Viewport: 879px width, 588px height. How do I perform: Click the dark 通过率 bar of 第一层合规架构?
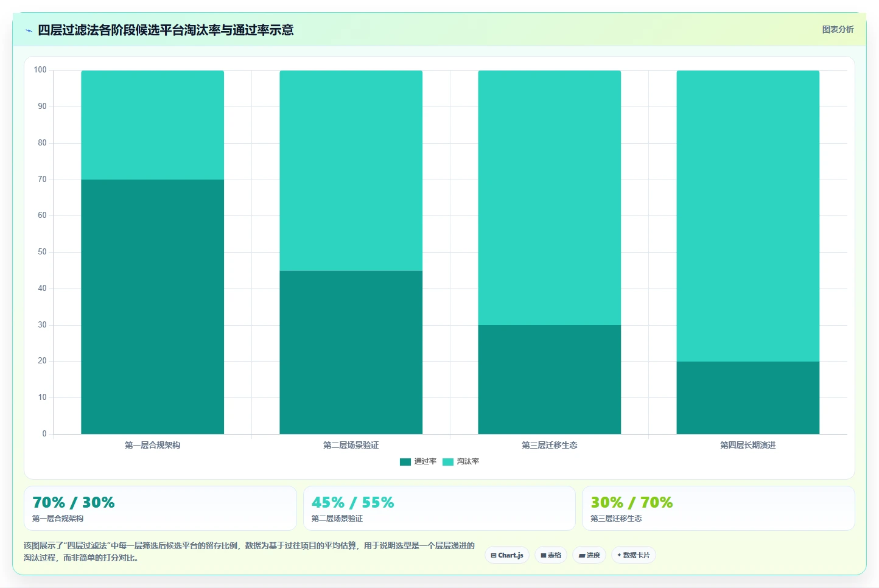[x=152, y=307]
